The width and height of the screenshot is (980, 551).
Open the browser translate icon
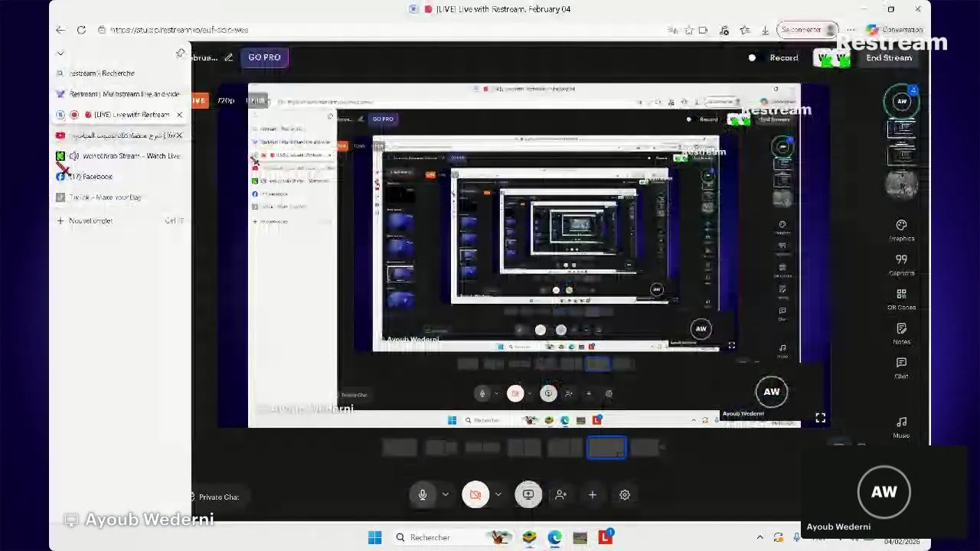pyautogui.click(x=672, y=30)
